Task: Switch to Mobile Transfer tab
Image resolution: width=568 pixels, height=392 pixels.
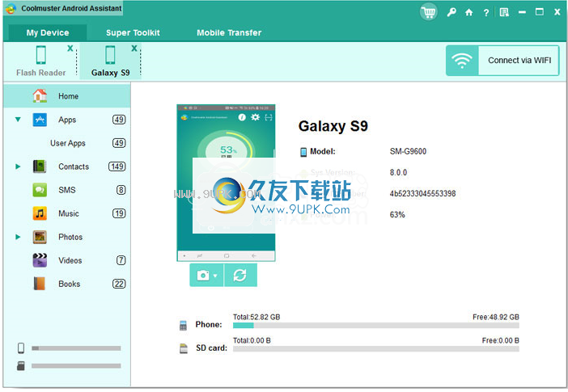Action: 229,32
